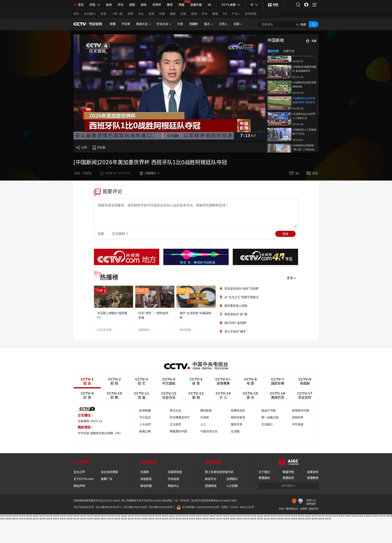The height and width of the screenshot is (543, 392).
Task: Click the red 登录 button
Action: click(x=285, y=234)
